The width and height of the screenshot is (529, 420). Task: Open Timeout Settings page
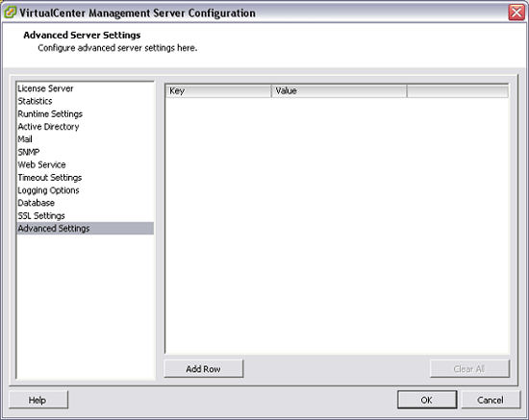50,178
